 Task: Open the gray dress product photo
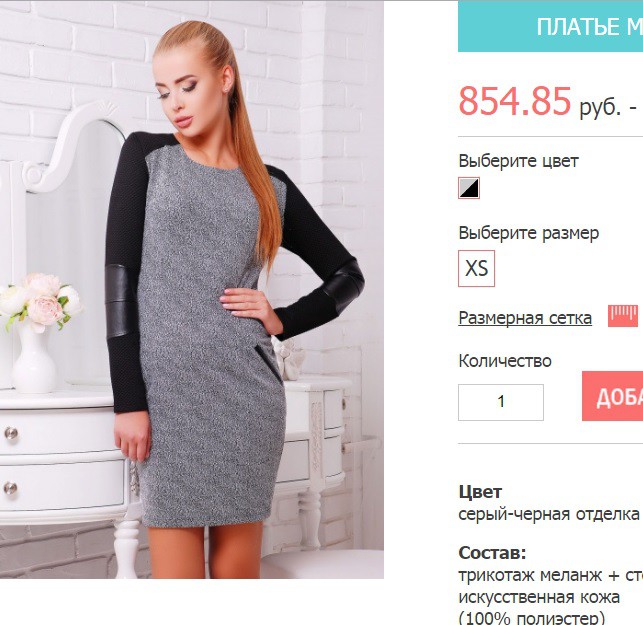click(192, 289)
